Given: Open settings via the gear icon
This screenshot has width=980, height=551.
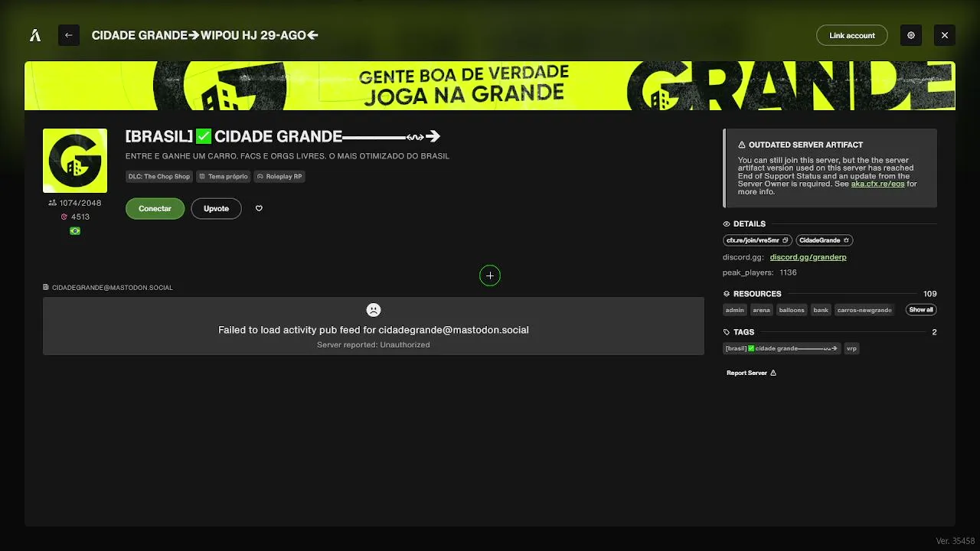Looking at the screenshot, I should (911, 35).
